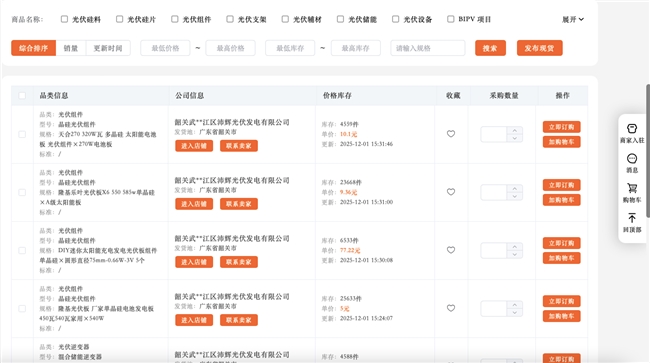
Task: Click 立即订购 for the 6533件 product
Action: coord(562,243)
